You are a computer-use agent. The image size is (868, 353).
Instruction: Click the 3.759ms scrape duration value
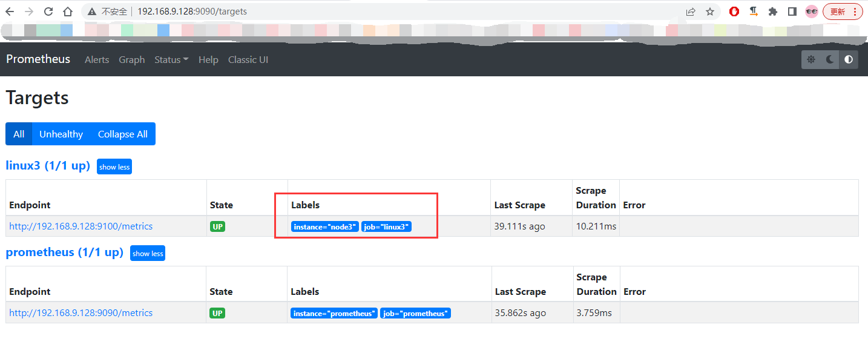(594, 313)
